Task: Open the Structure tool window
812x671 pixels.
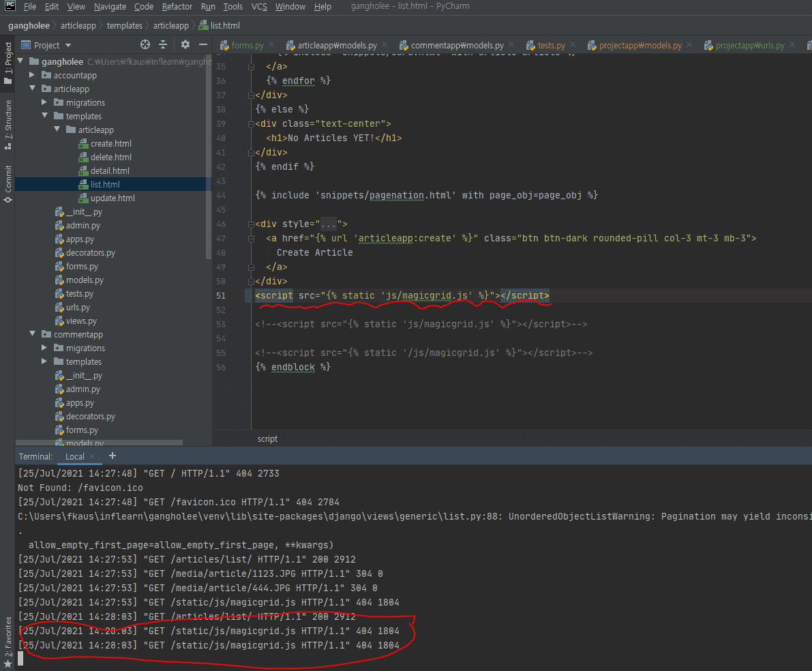Action: point(7,124)
